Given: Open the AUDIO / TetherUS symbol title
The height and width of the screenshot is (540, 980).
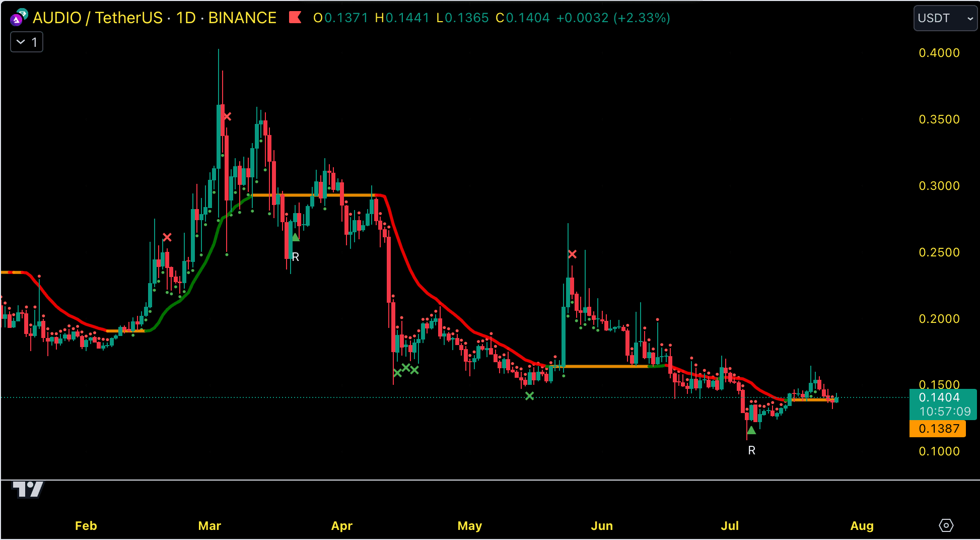Looking at the screenshot, I should point(155,18).
